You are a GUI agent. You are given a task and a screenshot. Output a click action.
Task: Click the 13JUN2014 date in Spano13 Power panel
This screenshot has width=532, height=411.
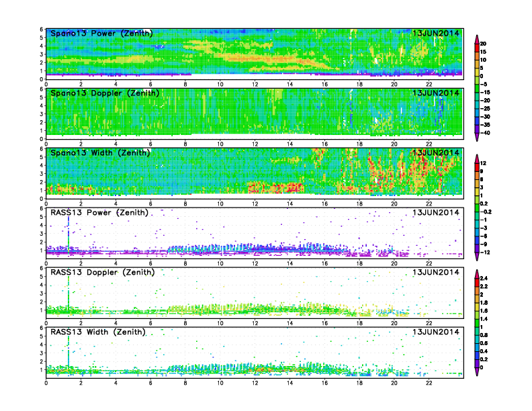click(436, 33)
